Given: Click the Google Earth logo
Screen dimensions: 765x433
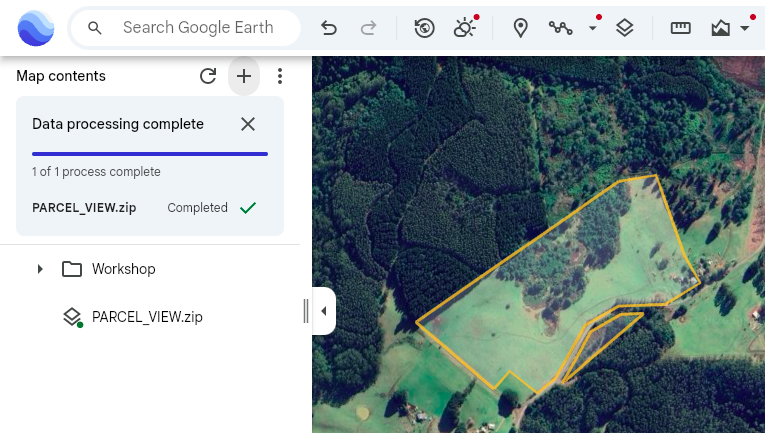Looking at the screenshot, I should click(x=36, y=28).
